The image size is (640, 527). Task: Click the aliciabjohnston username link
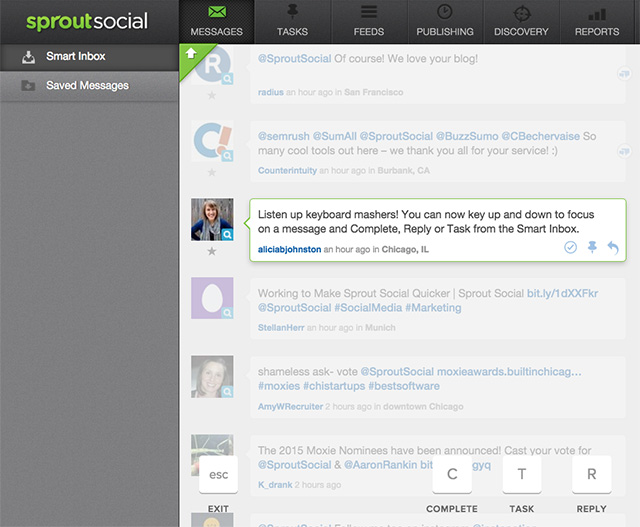[289, 249]
